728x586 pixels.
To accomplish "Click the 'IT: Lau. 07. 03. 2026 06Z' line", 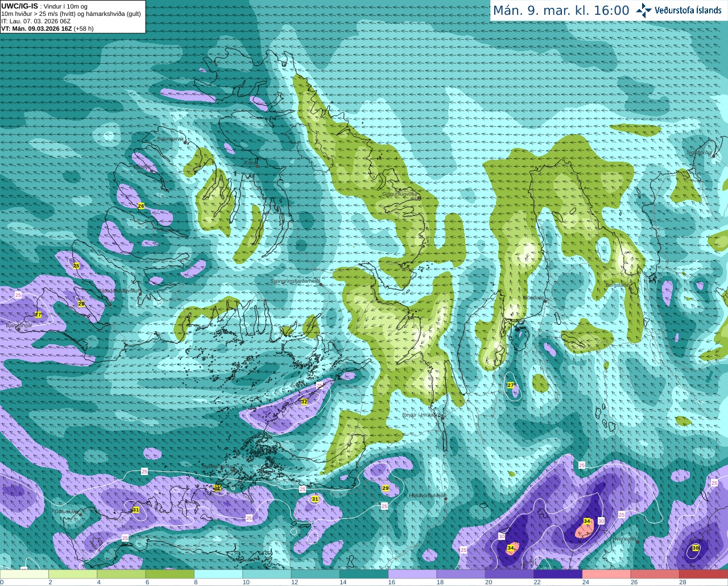I will pos(36,21).
